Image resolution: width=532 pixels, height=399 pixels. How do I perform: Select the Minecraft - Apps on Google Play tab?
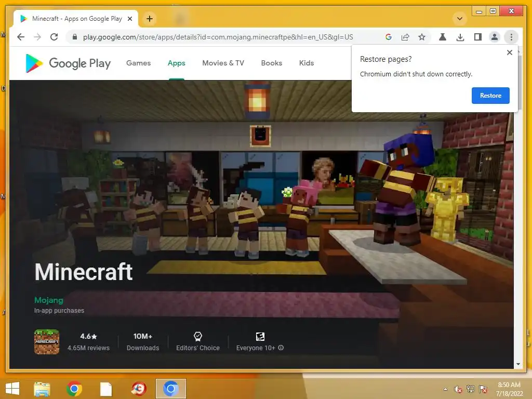point(76,19)
